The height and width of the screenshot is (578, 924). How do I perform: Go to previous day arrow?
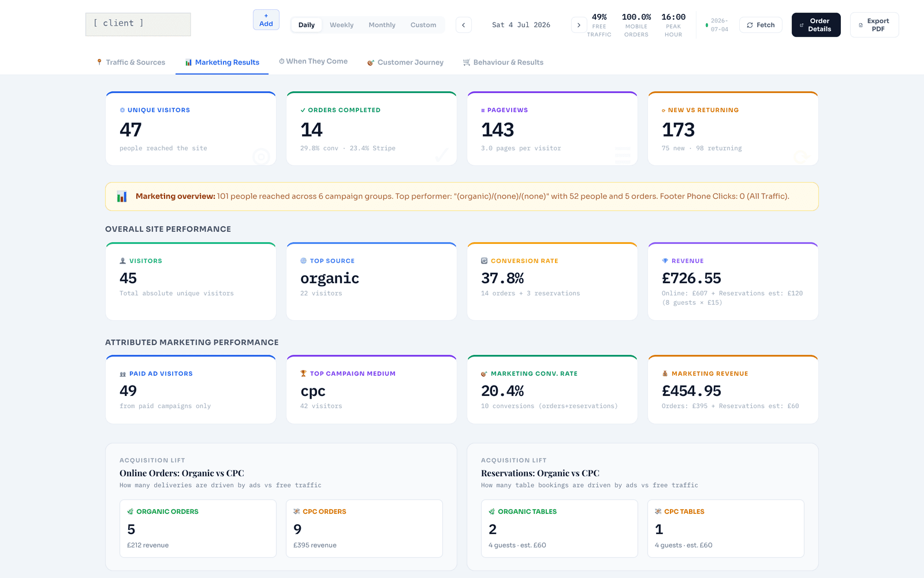pos(463,25)
